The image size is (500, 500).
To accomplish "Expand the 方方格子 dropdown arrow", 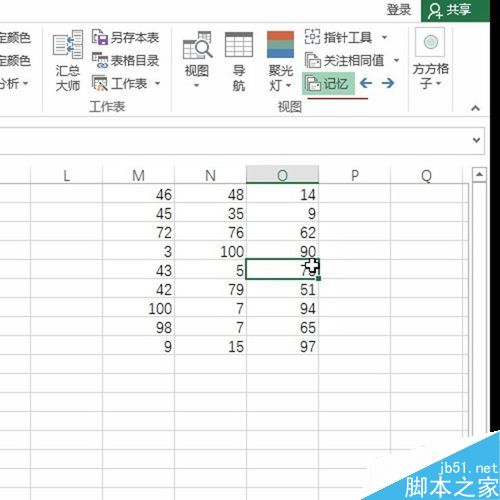I will point(438,83).
